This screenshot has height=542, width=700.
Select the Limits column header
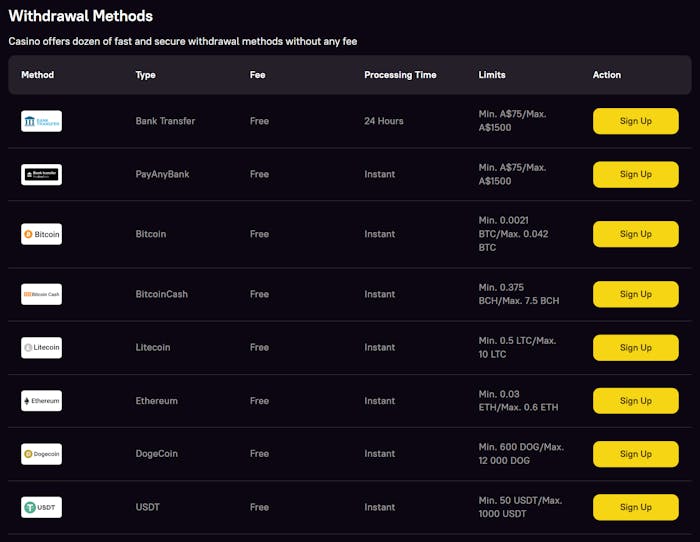click(494, 75)
